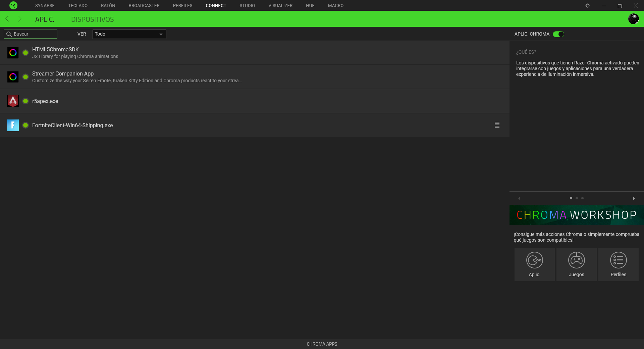
Task: Open the settings gear icon
Action: pyautogui.click(x=588, y=6)
